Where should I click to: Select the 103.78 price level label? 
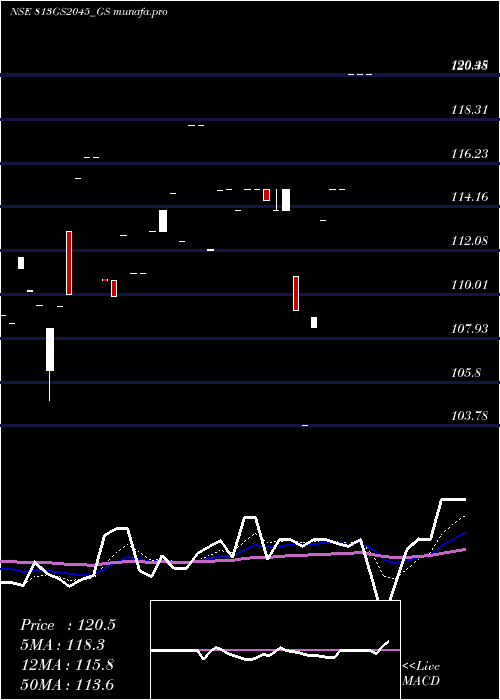469,416
